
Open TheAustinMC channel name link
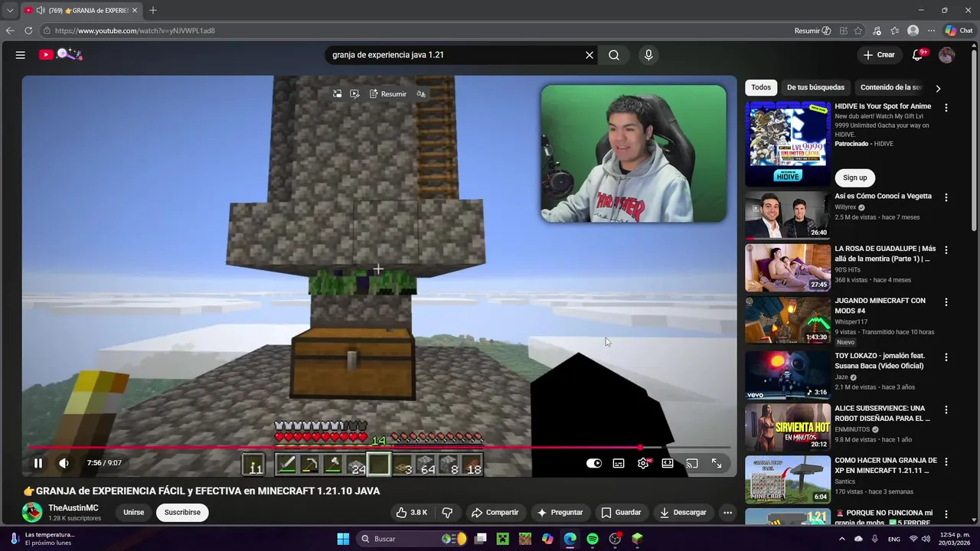point(73,508)
